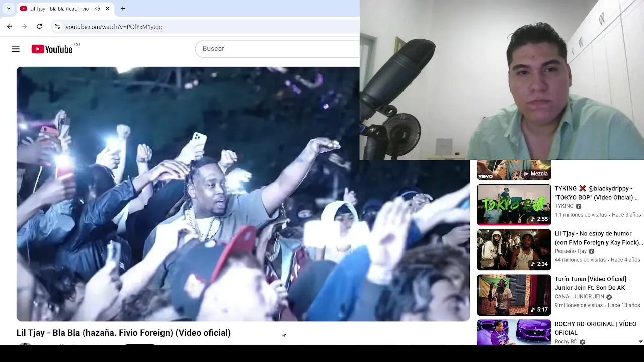View site information icon in address bar

pyautogui.click(x=57, y=26)
